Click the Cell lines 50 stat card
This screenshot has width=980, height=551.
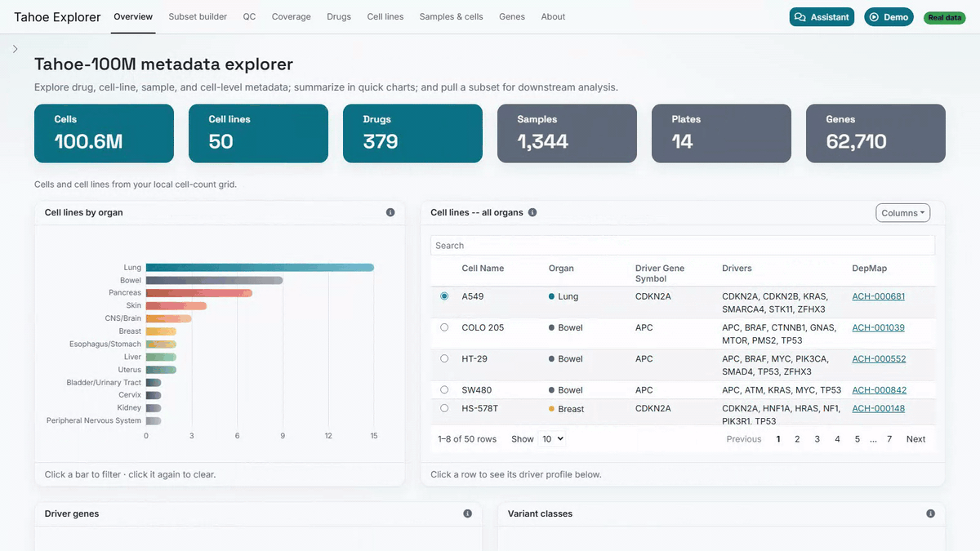coord(258,133)
